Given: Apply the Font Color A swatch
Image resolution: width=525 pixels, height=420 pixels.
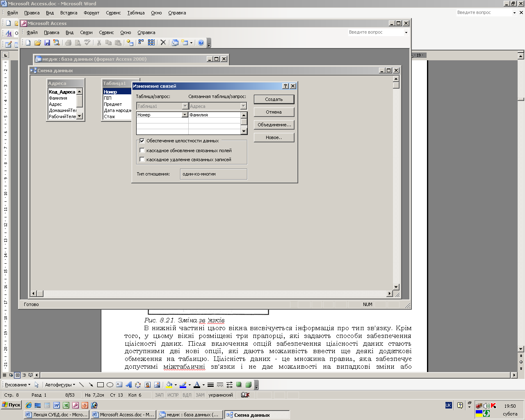Looking at the screenshot, I should click(x=197, y=385).
